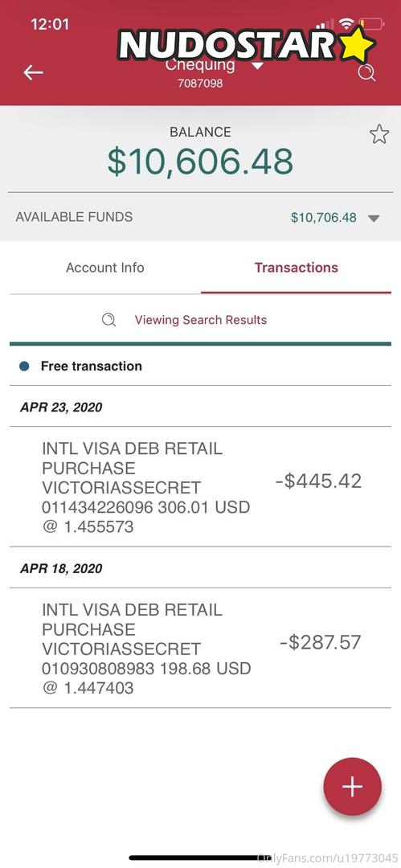Tap the $10,706.48 available funds amount
Viewport: 401px width, 868px height.
[324, 218]
